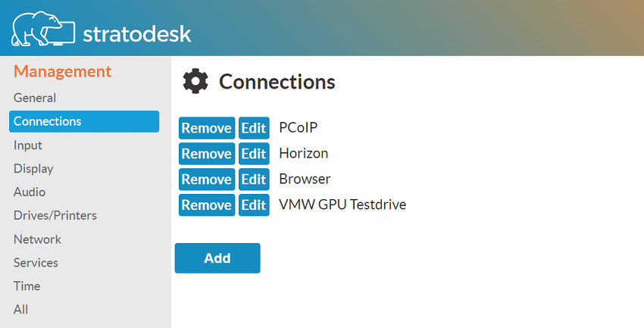Image resolution: width=644 pixels, height=328 pixels.
Task: Remove the Browser connection
Action: tap(207, 180)
